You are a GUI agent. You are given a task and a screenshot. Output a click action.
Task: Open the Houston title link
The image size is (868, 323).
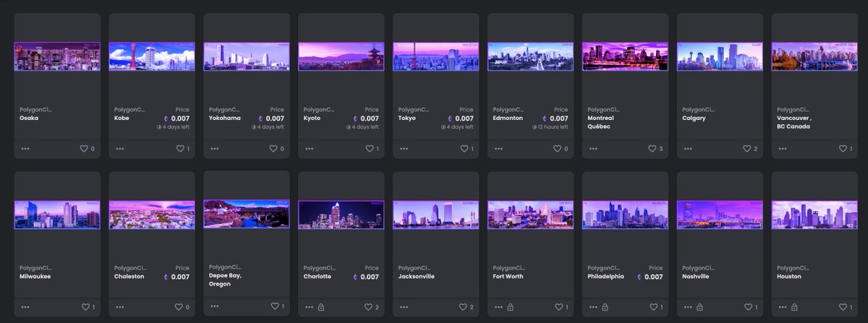point(791,276)
